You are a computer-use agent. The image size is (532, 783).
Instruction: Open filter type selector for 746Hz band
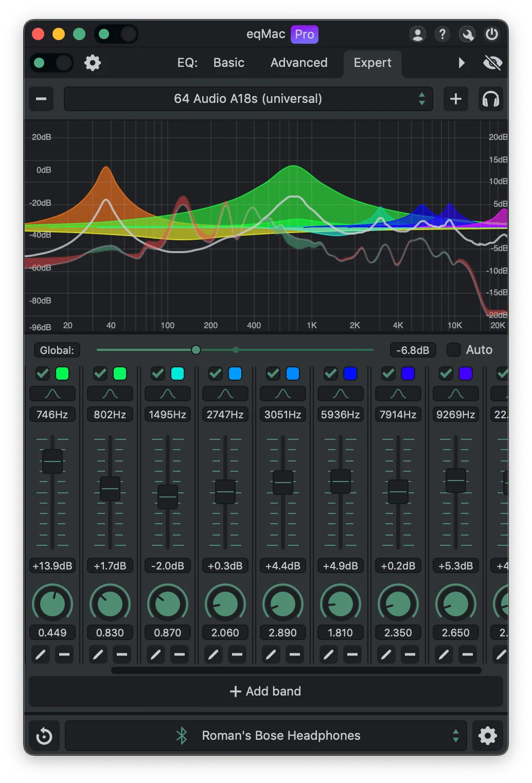pyautogui.click(x=52, y=394)
